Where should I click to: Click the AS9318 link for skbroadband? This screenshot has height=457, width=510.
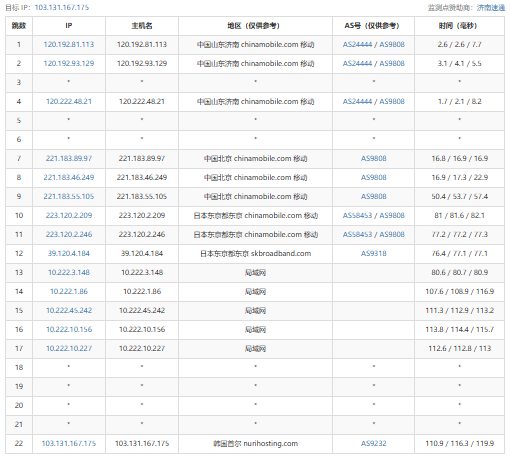pyautogui.click(x=374, y=253)
